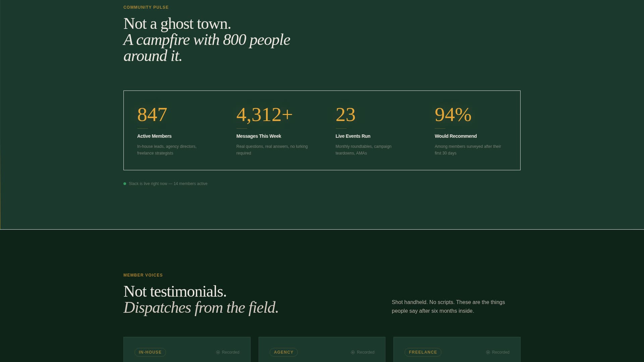Click the 94% would recommend stat
Image resolution: width=644 pixels, height=362 pixels.
(x=453, y=115)
